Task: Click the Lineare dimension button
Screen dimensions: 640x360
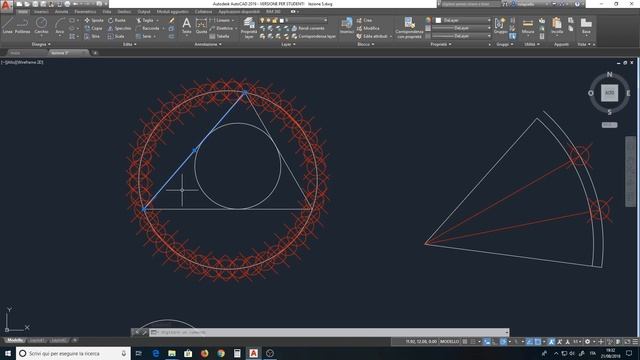Action: [x=220, y=20]
